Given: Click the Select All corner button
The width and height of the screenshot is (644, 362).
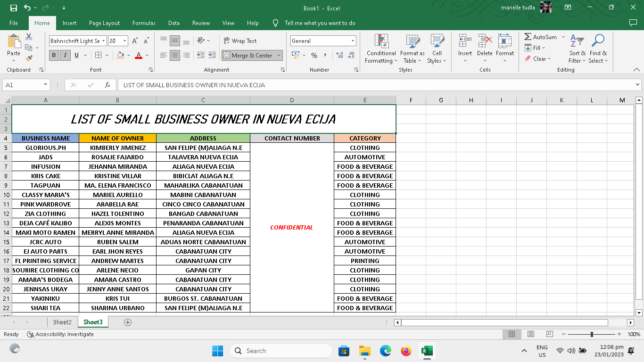Looking at the screenshot, I should pos(6,100).
